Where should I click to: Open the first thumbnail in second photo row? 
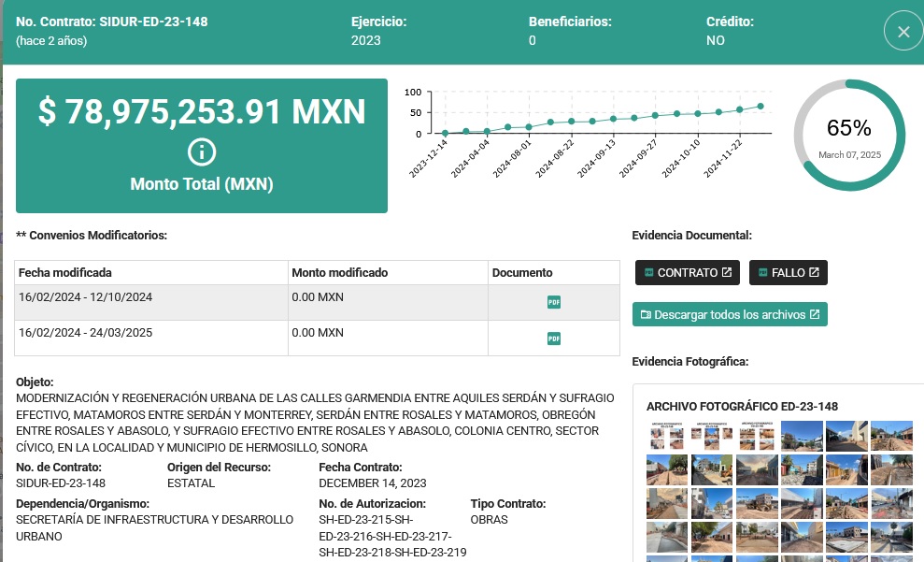pyautogui.click(x=666, y=469)
